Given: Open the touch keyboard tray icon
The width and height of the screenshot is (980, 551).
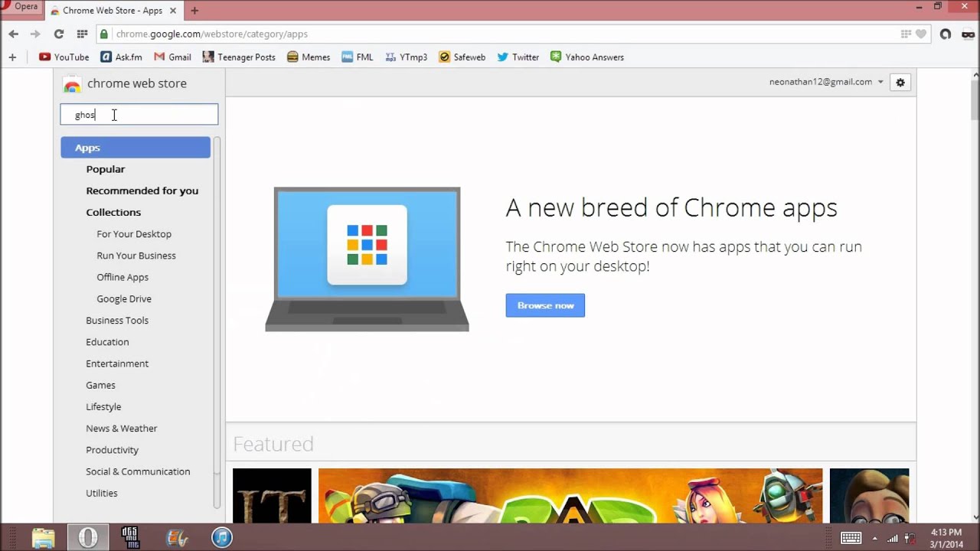Looking at the screenshot, I should (x=851, y=537).
